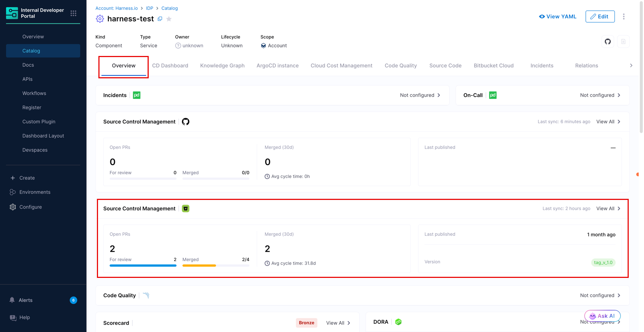Click the blue For review progress bar
The image size is (644, 332).
click(x=143, y=266)
